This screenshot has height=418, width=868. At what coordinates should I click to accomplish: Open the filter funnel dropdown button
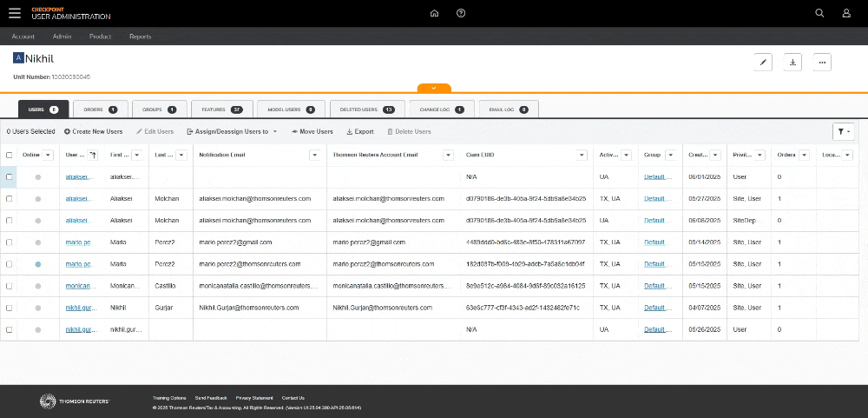(843, 132)
